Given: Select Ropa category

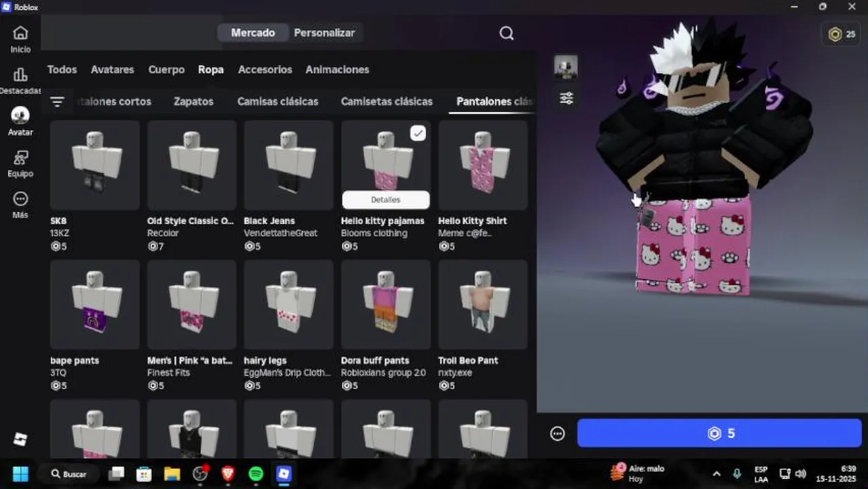Looking at the screenshot, I should click(x=211, y=69).
